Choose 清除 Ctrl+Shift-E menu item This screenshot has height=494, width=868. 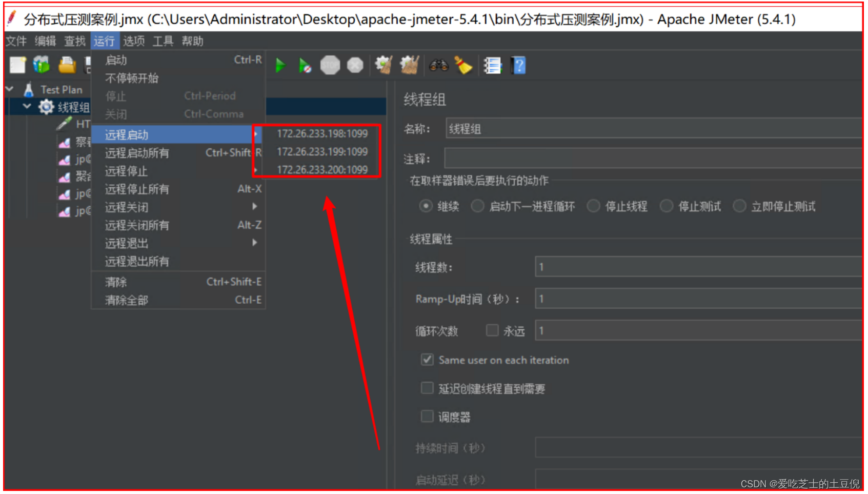[178, 282]
